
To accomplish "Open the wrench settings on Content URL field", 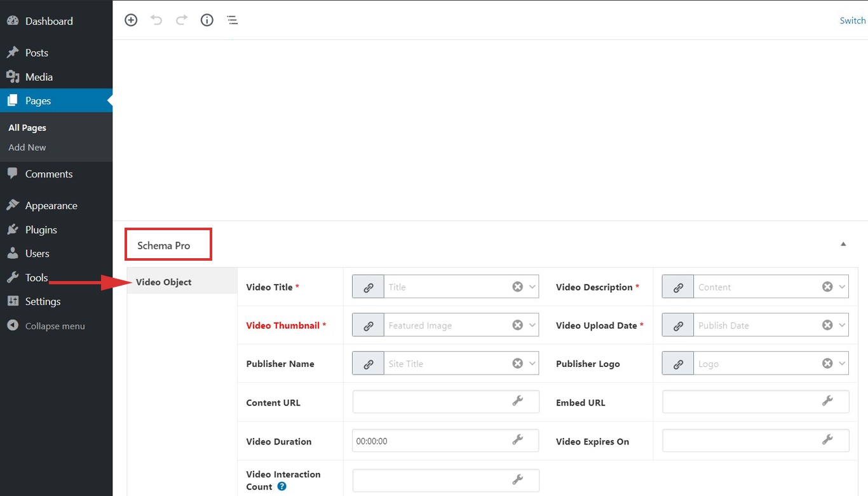I will (518, 401).
